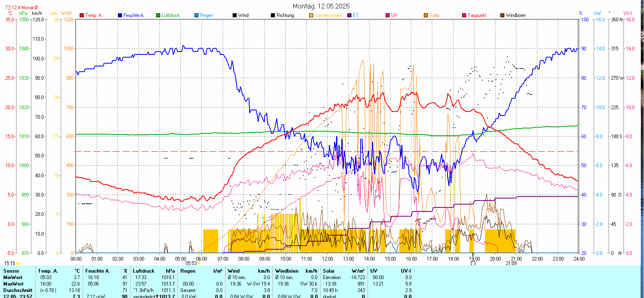644x298 pixels.
Task: Click the Sensor column header in table
Action: [x=11, y=271]
